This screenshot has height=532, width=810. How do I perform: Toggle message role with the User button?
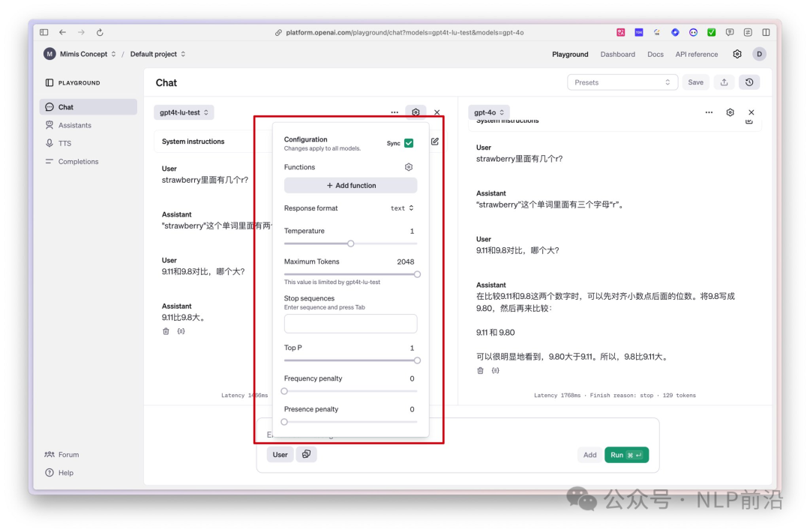coord(280,455)
